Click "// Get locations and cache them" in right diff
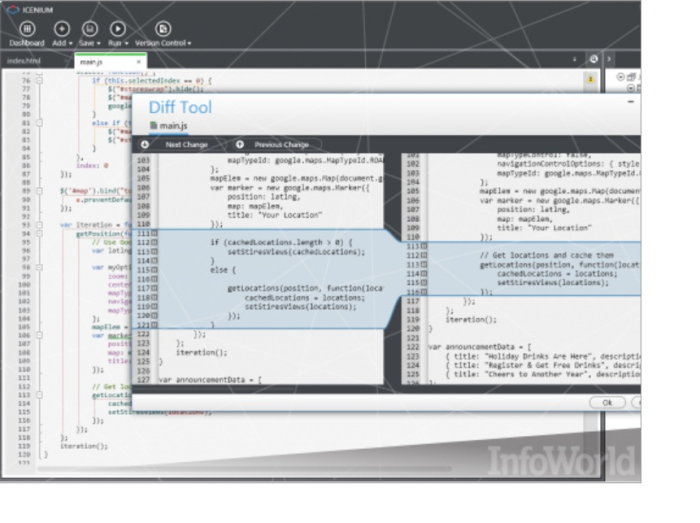Screen dimensions: 700x523 [546, 255]
